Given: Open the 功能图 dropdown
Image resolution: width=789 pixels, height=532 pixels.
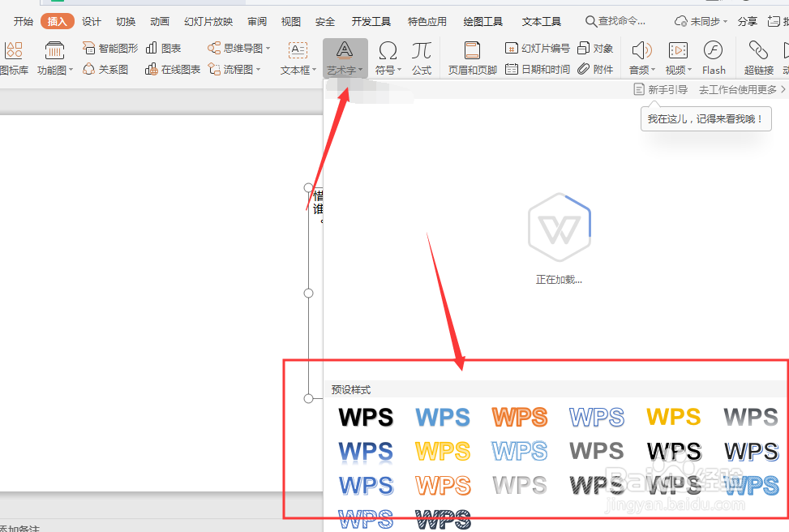Looking at the screenshot, I should click(x=55, y=58).
